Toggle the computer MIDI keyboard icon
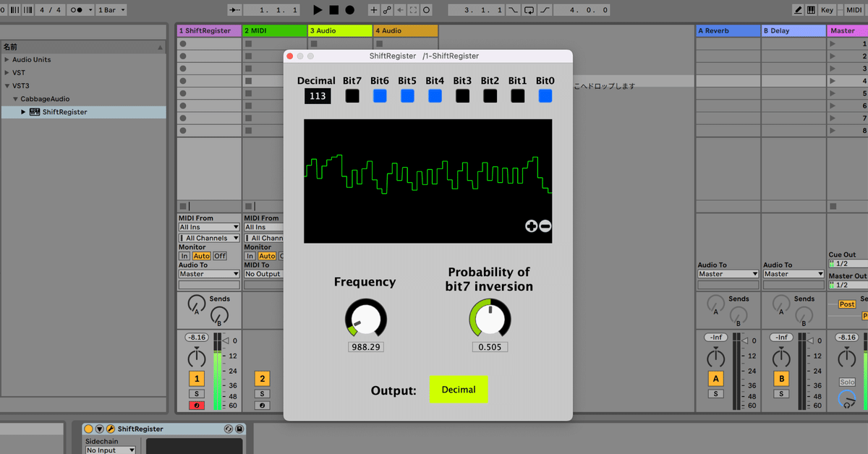 pos(810,10)
